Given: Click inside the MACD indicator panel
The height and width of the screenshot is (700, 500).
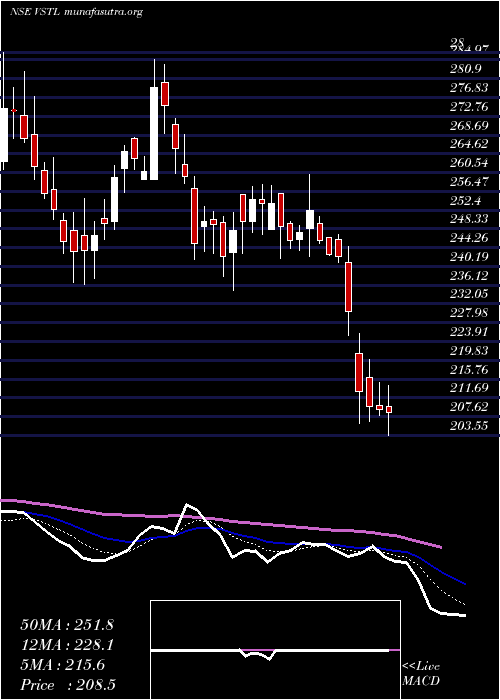Looking at the screenshot, I should pos(275,650).
